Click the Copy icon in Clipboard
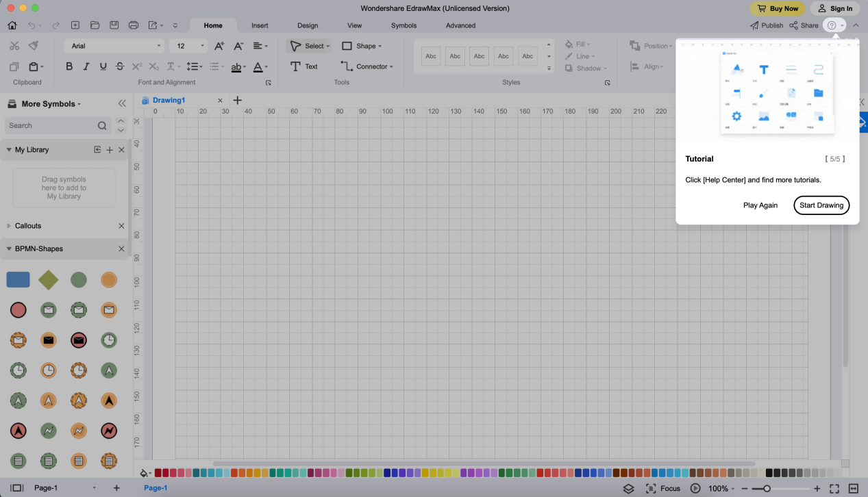 (x=14, y=66)
